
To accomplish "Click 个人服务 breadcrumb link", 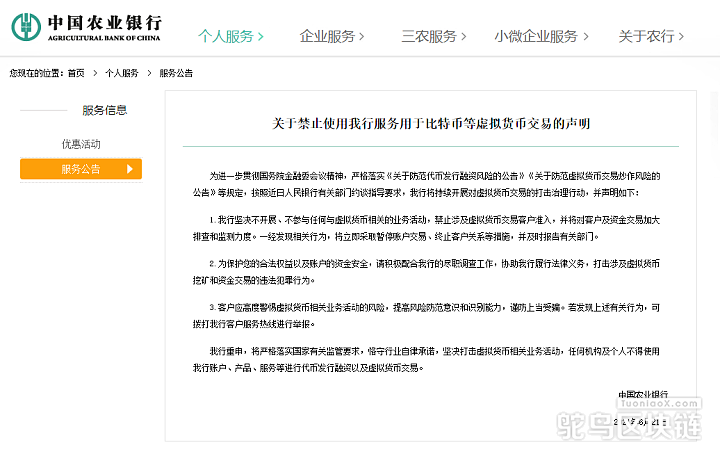I will [x=122, y=73].
